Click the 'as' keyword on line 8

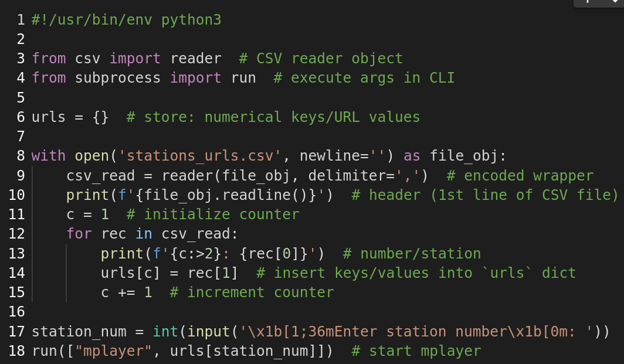coord(412,156)
